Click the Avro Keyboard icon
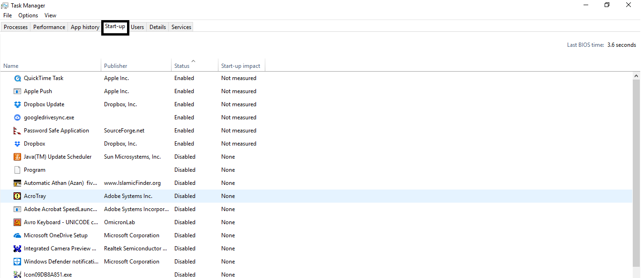644x278 pixels. pyautogui.click(x=17, y=222)
